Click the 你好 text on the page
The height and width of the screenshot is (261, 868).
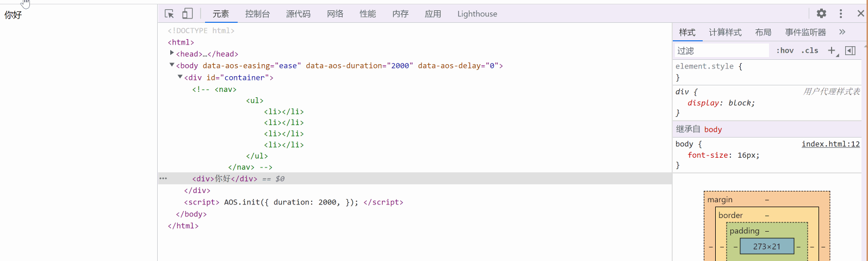[x=13, y=15]
